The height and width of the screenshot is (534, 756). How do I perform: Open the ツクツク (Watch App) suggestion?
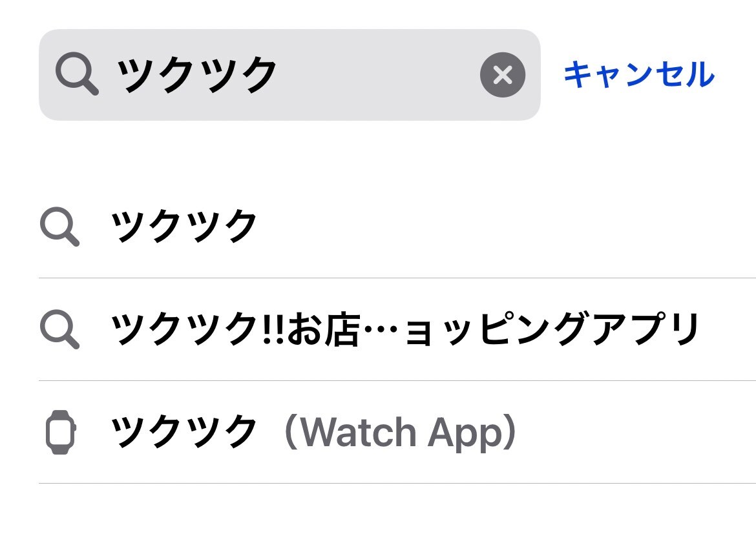click(314, 432)
